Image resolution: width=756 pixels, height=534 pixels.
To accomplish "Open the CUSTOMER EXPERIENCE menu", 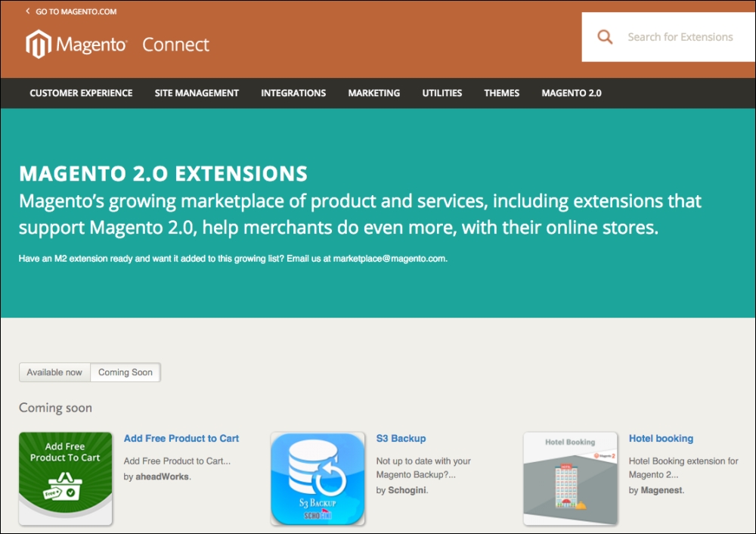I will pyautogui.click(x=81, y=93).
